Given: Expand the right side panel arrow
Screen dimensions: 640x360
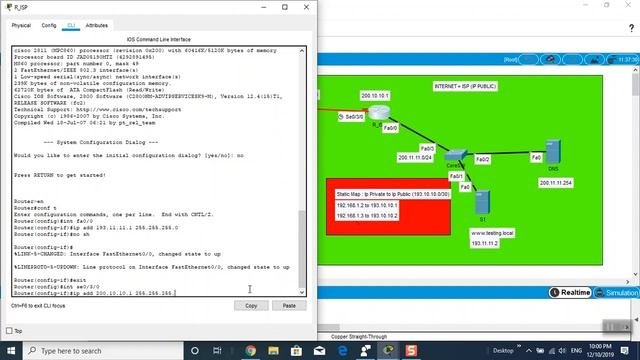Looking at the screenshot, I should (636, 320).
